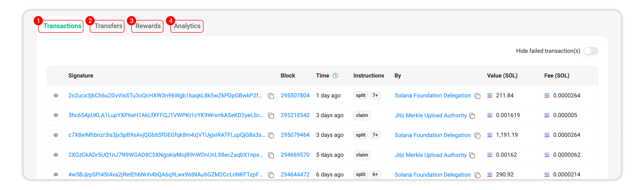Copy signer address in 0.001619 row

(x=472, y=116)
